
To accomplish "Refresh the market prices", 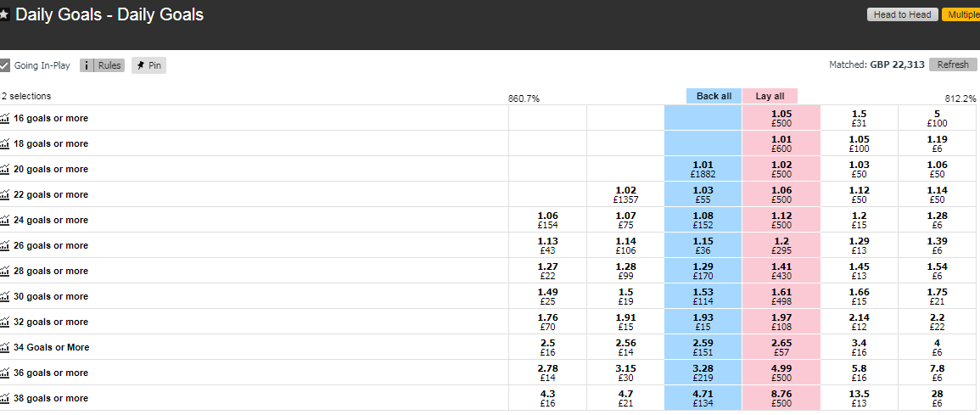I will (953, 64).
